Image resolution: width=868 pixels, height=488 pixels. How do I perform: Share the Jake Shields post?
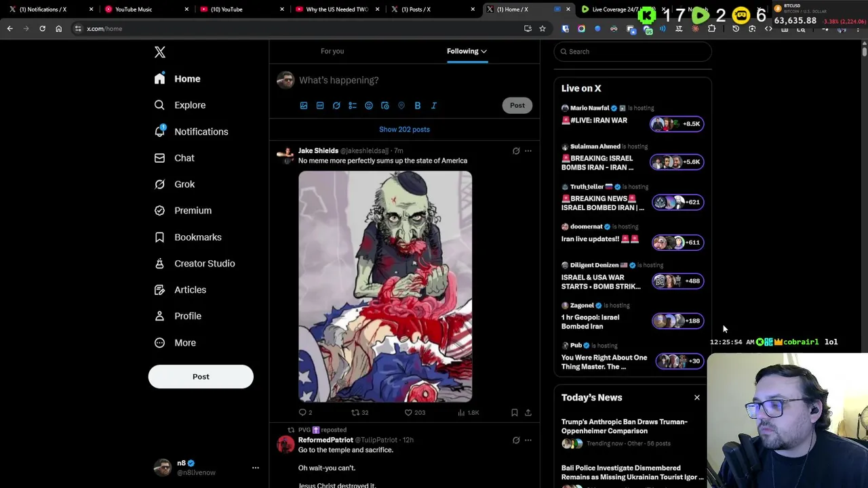coord(528,412)
